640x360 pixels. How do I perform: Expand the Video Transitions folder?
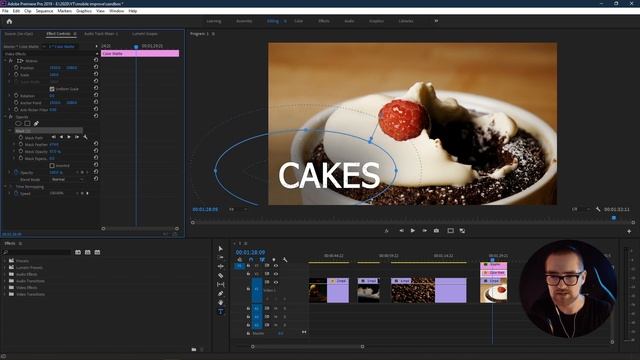(5, 294)
